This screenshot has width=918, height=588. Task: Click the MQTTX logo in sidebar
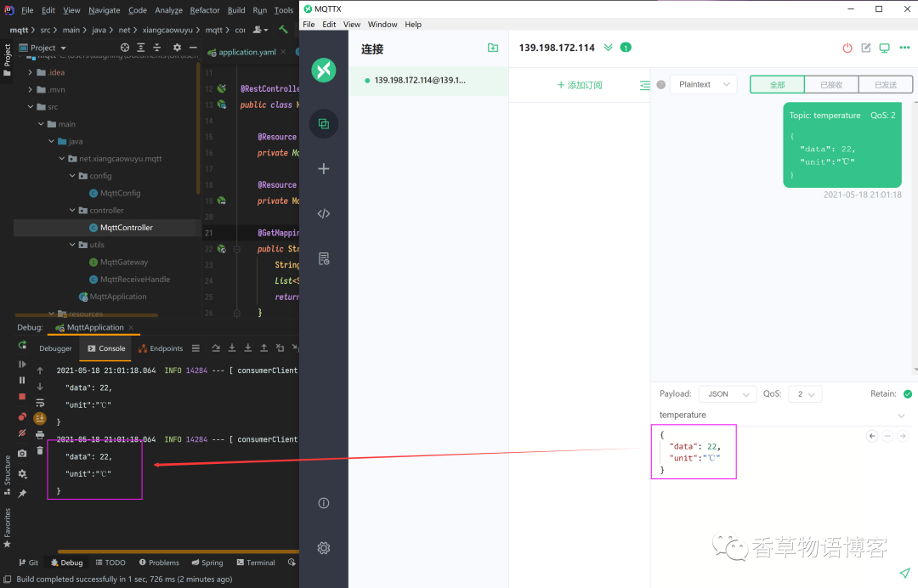(x=324, y=71)
